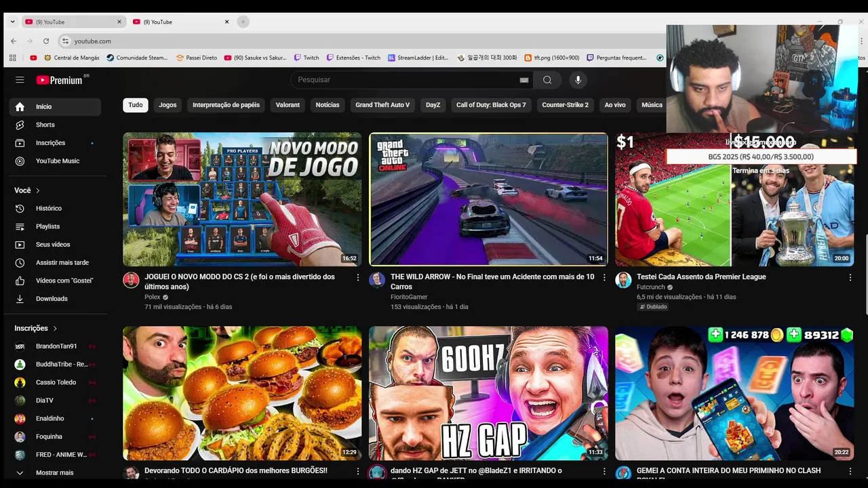
Task: Open the YouTube hamburger guide menu
Action: pyautogui.click(x=20, y=80)
